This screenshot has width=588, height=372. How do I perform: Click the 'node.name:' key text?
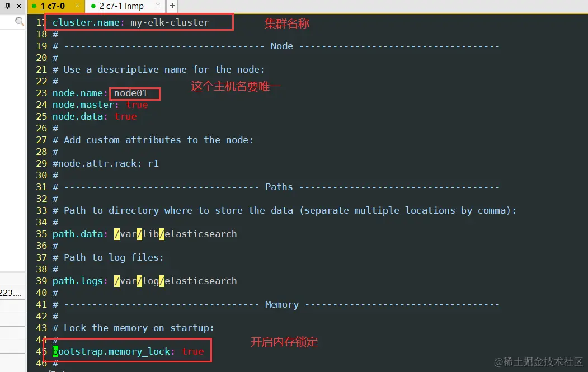[80, 93]
